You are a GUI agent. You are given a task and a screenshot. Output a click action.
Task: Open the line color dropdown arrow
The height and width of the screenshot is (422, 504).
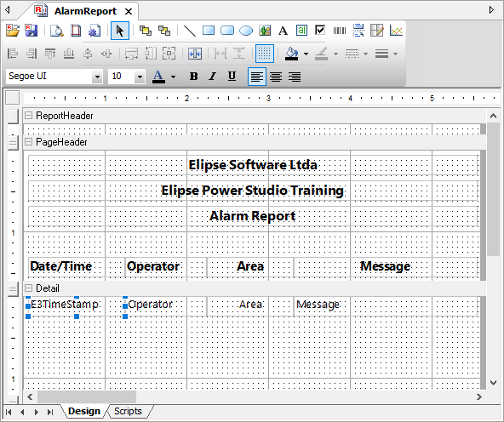(x=336, y=54)
